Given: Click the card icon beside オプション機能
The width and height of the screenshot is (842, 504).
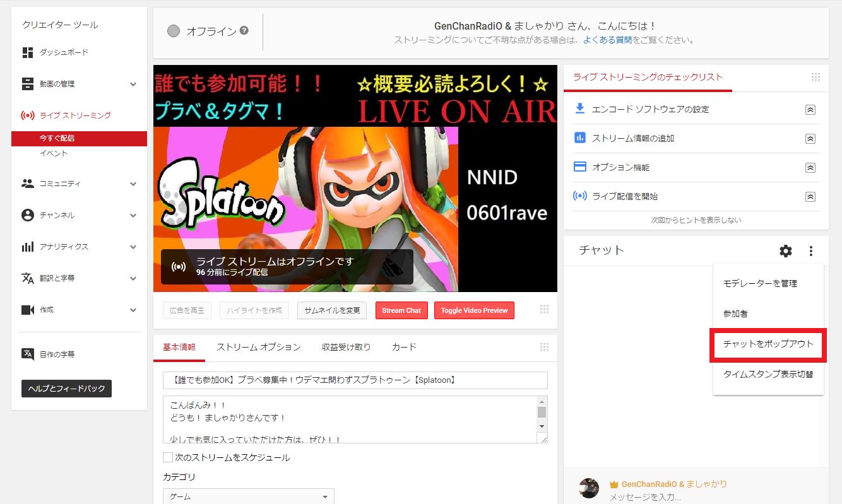Looking at the screenshot, I should tap(579, 167).
